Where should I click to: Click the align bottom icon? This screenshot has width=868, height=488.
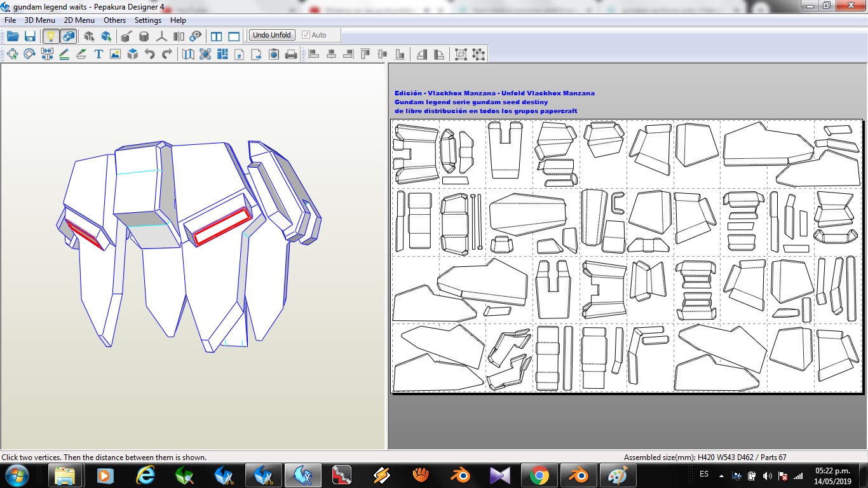coord(400,54)
